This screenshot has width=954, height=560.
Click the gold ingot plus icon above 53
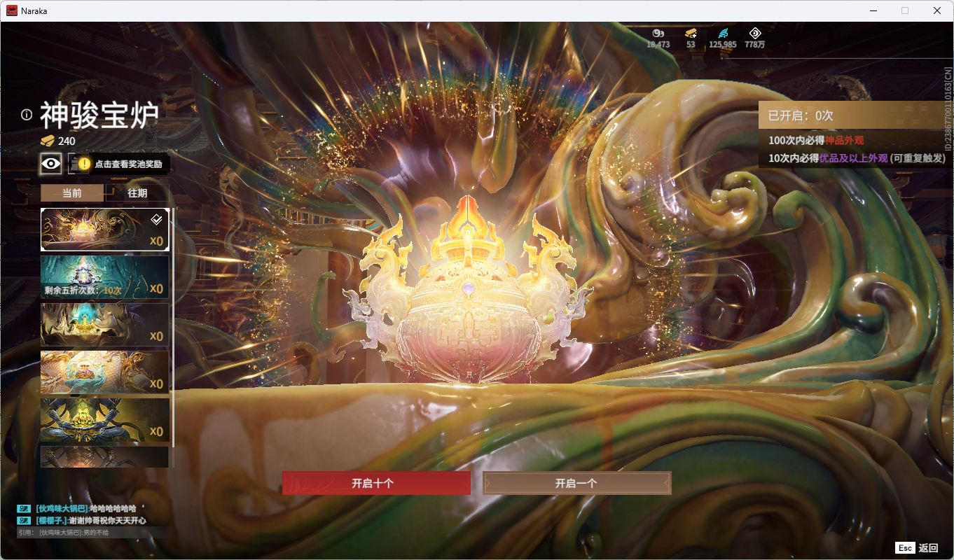(691, 33)
